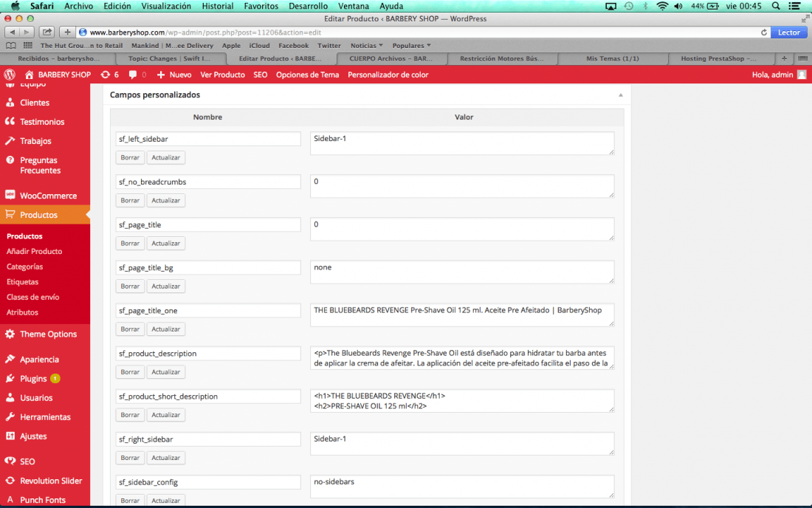Click sf_sidebar_config value no-sidebars textarea

click(462, 487)
